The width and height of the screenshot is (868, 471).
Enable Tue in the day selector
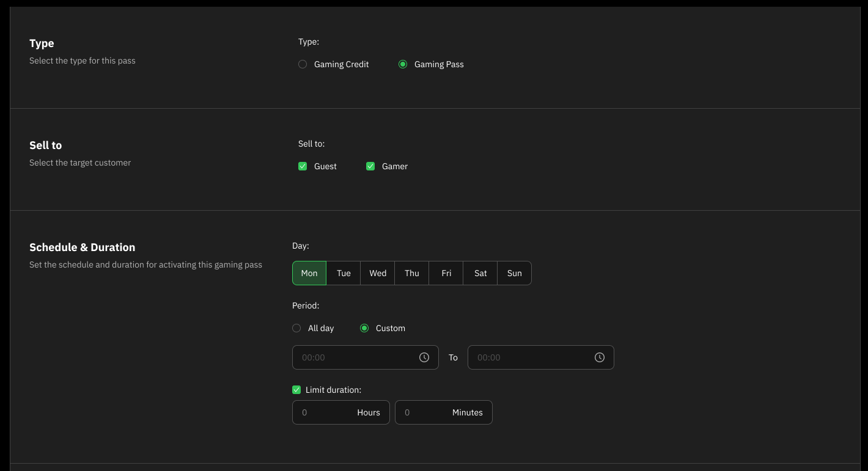click(344, 273)
